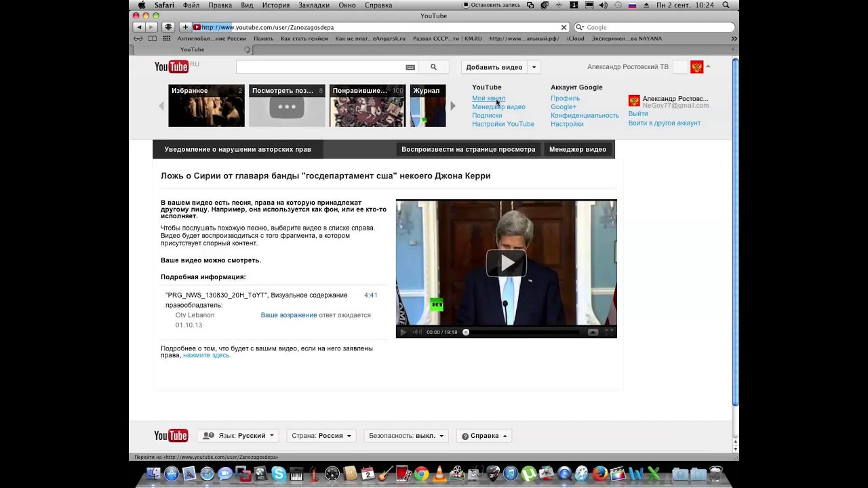Open the player settings expander arrow

coord(593,332)
